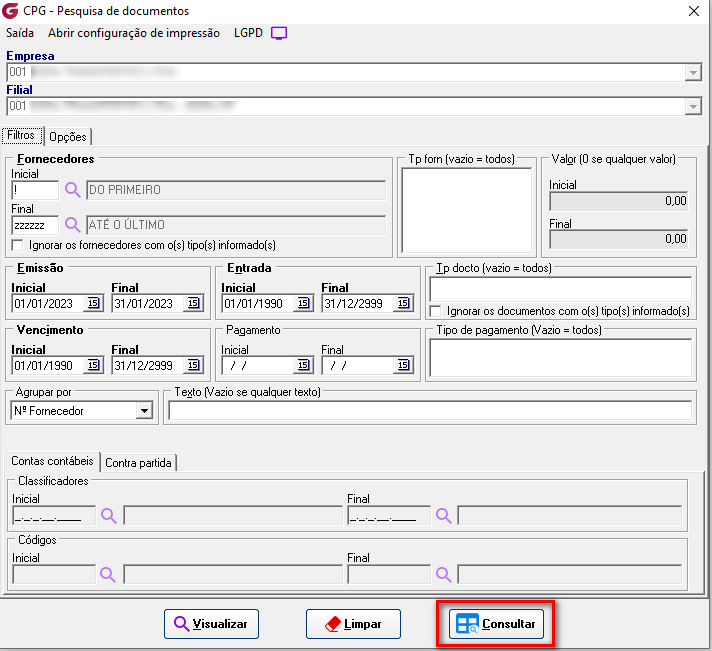Click the Códigos Final code field

click(389, 574)
